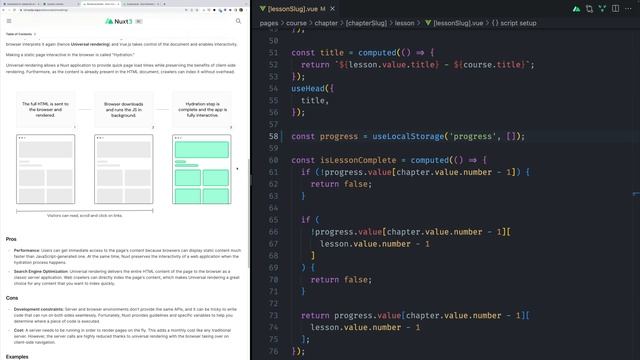Open a new browser tab
This screenshot has height=360, width=640.
point(164,4)
